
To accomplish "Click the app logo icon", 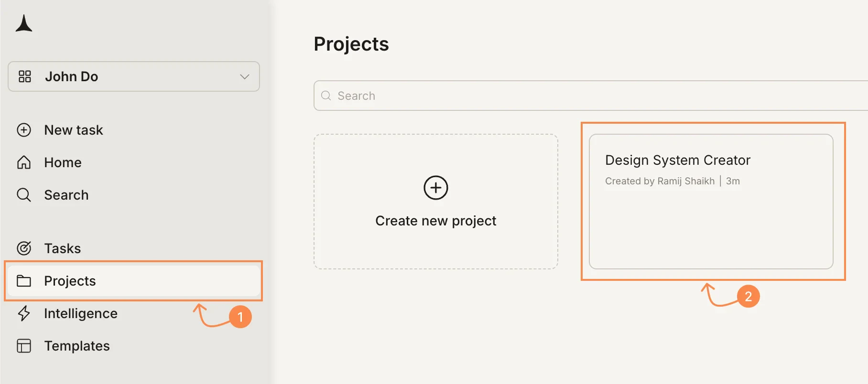I will click(x=24, y=23).
